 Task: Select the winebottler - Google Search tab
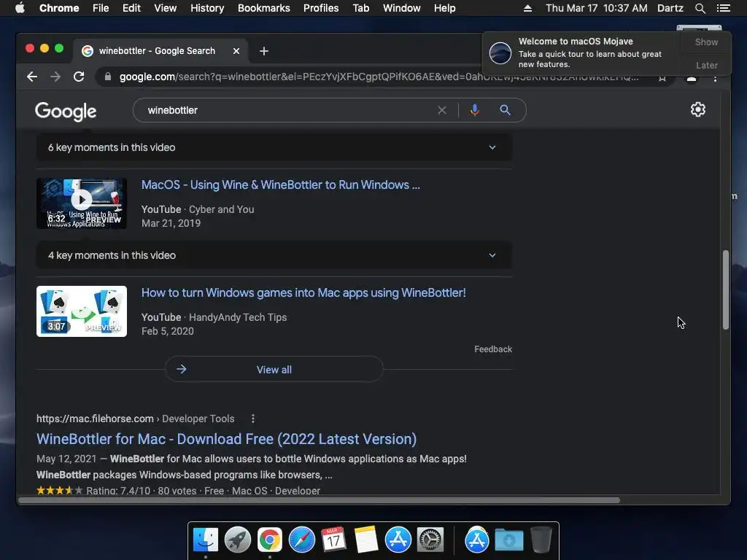click(x=160, y=51)
